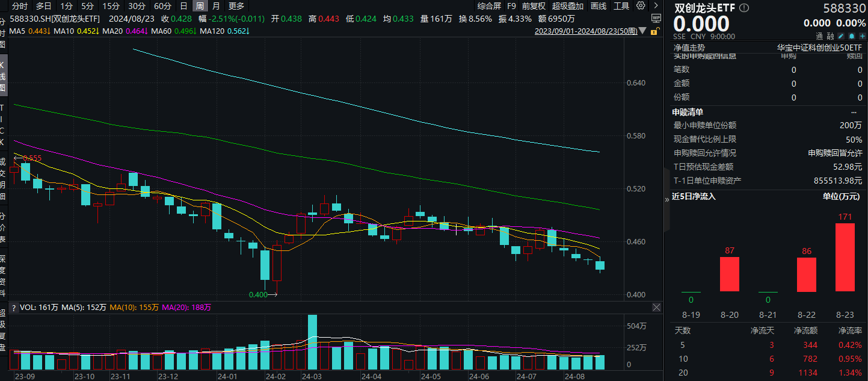Expand the date range dropdown triangle
Screen dimensions: 868x381
[643, 31]
